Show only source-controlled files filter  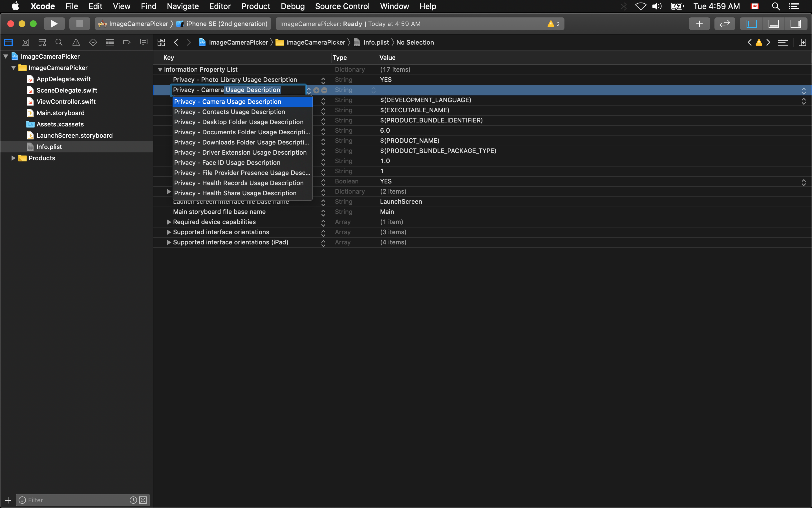pyautogui.click(x=143, y=500)
